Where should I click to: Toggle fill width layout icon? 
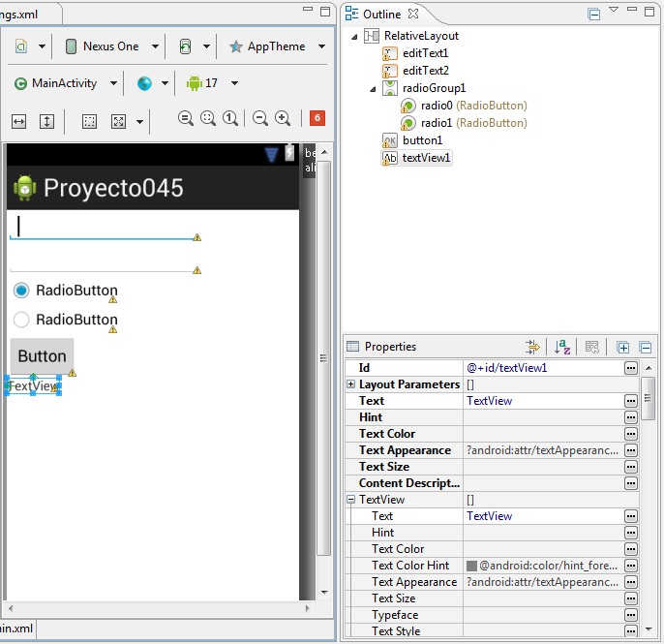coord(18,122)
